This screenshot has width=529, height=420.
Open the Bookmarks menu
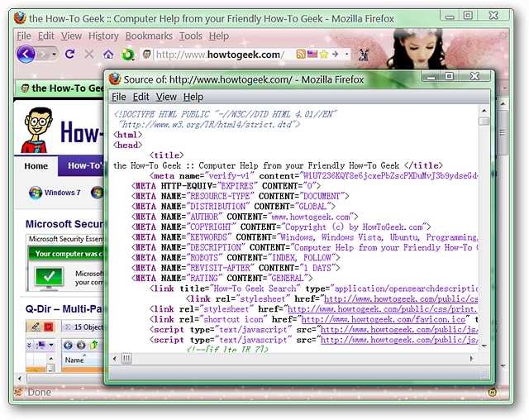(149, 36)
